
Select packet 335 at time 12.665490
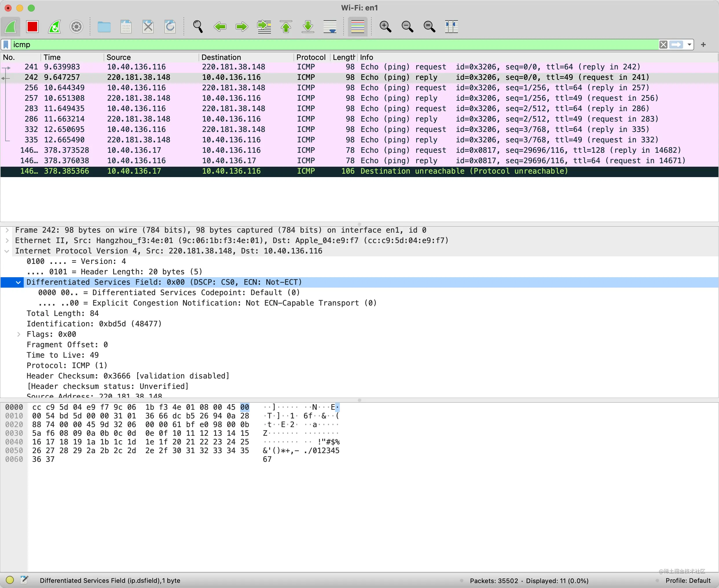[359, 140]
